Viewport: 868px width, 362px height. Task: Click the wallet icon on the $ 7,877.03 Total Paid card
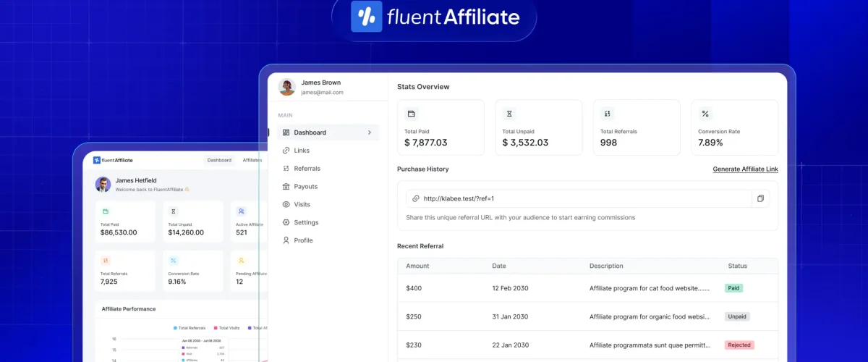click(412, 114)
